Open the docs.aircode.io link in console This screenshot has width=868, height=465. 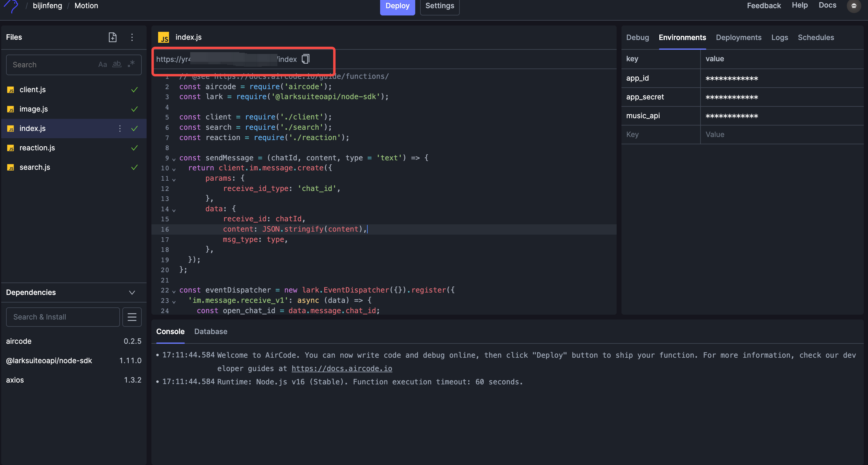click(x=342, y=369)
